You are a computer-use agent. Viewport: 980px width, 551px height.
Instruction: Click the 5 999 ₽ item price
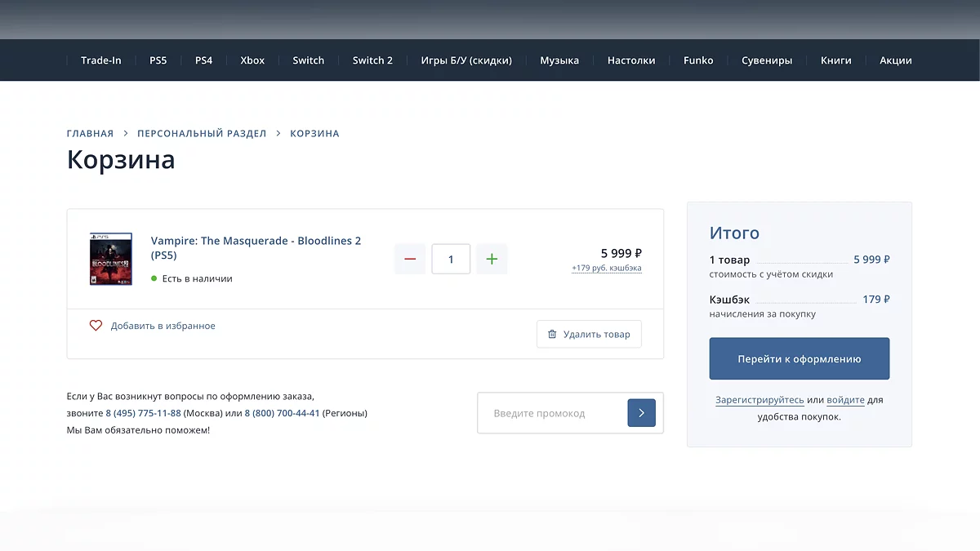pyautogui.click(x=621, y=253)
